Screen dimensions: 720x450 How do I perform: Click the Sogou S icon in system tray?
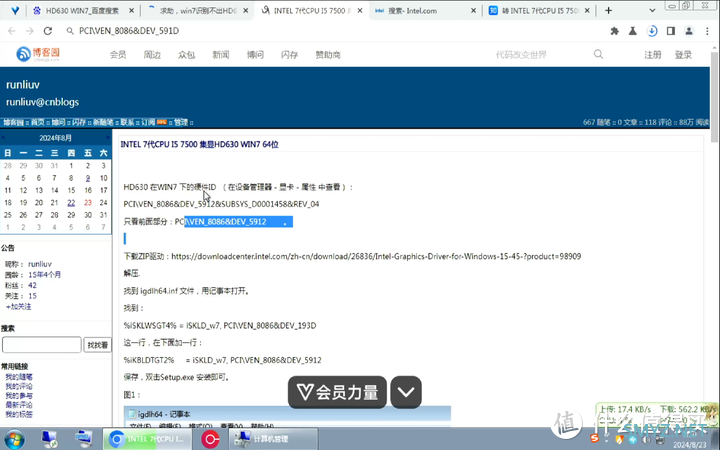(x=595, y=438)
